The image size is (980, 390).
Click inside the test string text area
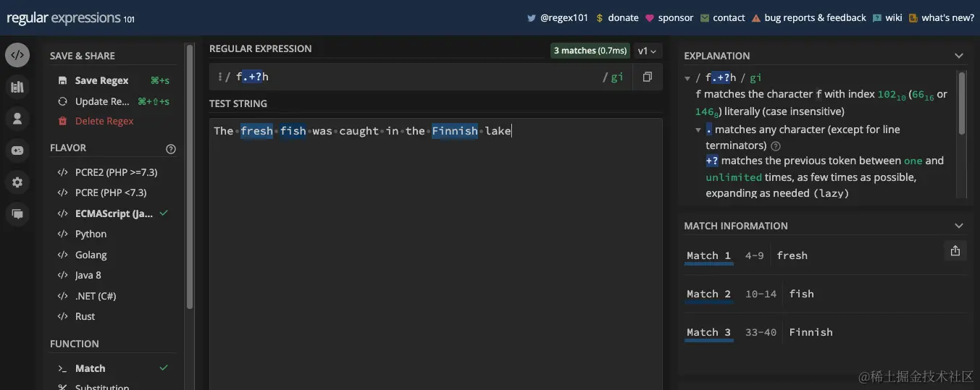tap(435, 254)
